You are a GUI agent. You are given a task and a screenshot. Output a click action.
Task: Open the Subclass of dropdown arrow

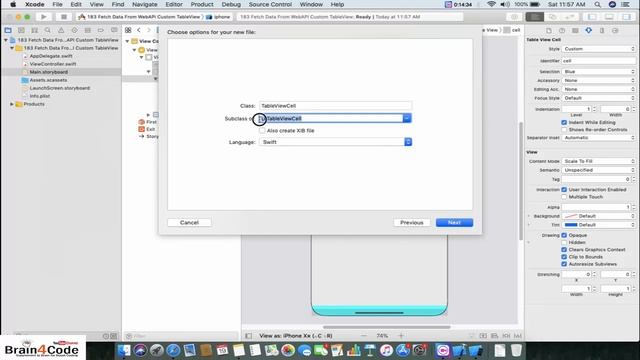pyautogui.click(x=407, y=118)
